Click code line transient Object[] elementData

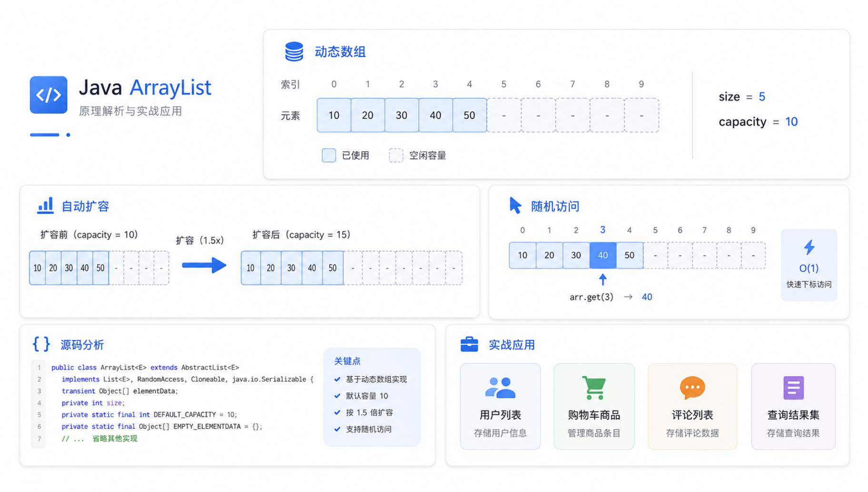coord(120,391)
